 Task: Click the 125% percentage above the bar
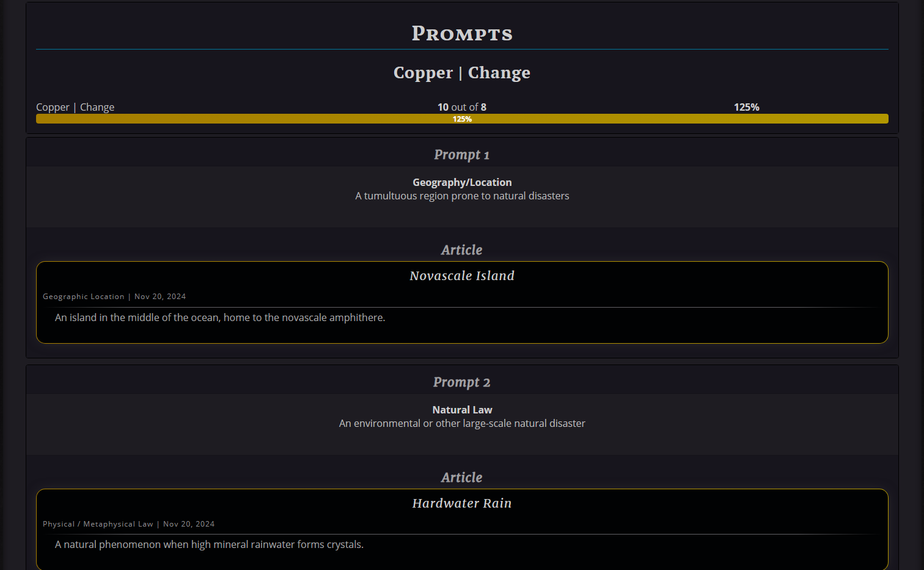pyautogui.click(x=747, y=107)
